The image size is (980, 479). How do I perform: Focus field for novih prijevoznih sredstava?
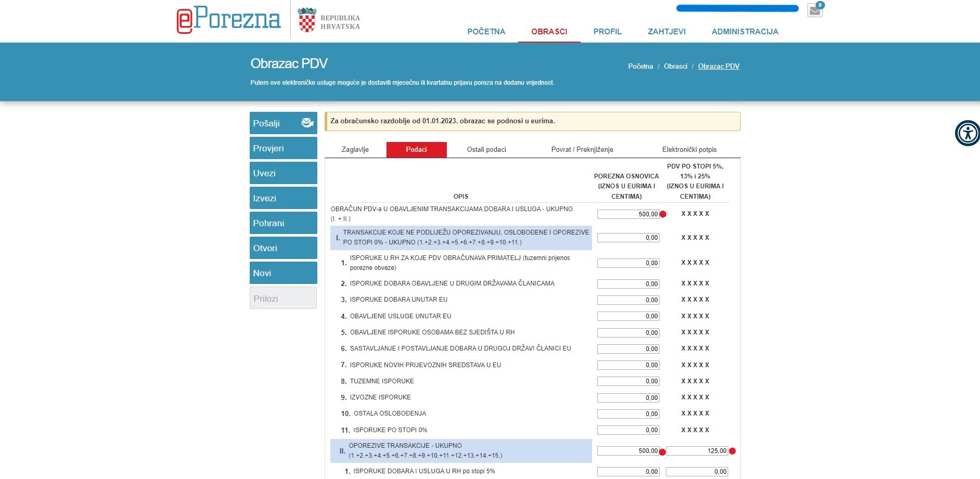[x=628, y=365]
